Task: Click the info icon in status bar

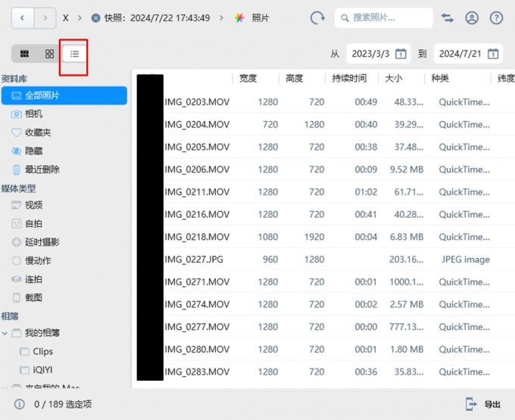Action: tap(20, 404)
